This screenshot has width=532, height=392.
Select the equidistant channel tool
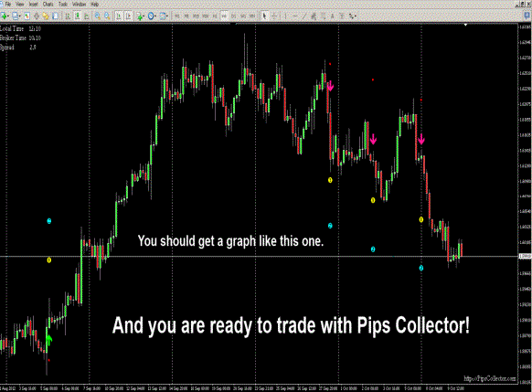pyautogui.click(x=314, y=16)
